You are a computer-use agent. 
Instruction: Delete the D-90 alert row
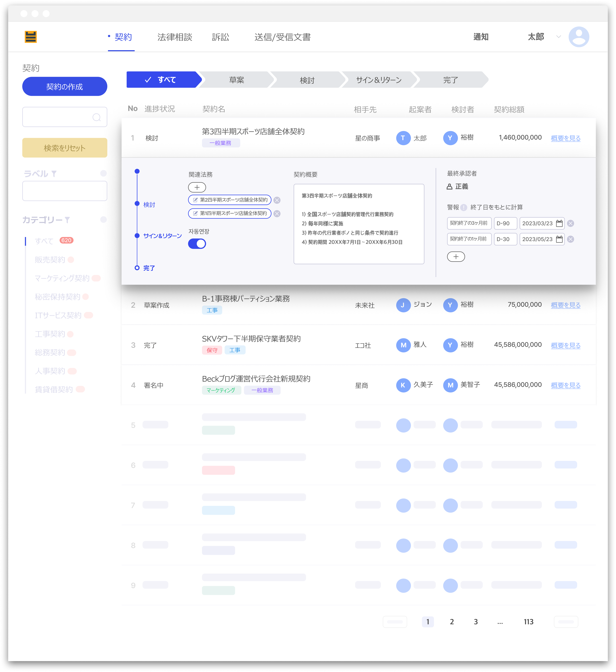coord(571,223)
